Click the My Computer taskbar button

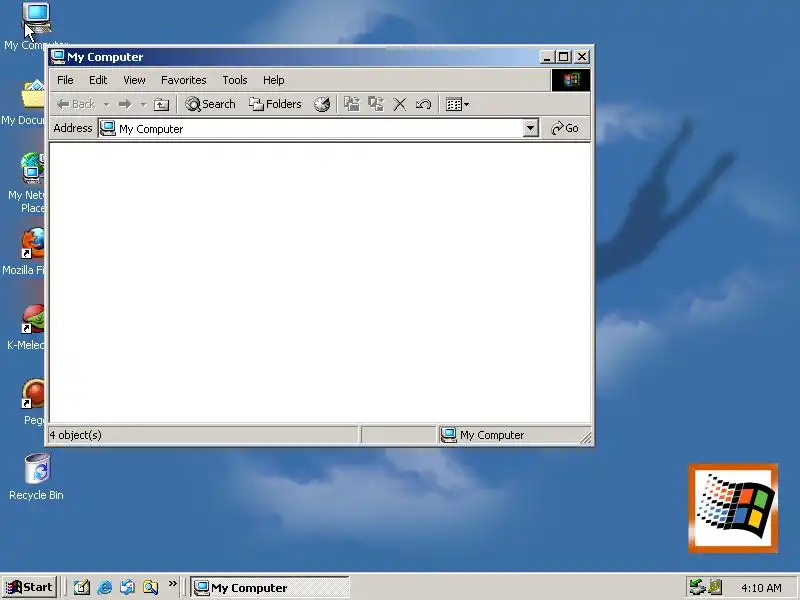pos(270,587)
